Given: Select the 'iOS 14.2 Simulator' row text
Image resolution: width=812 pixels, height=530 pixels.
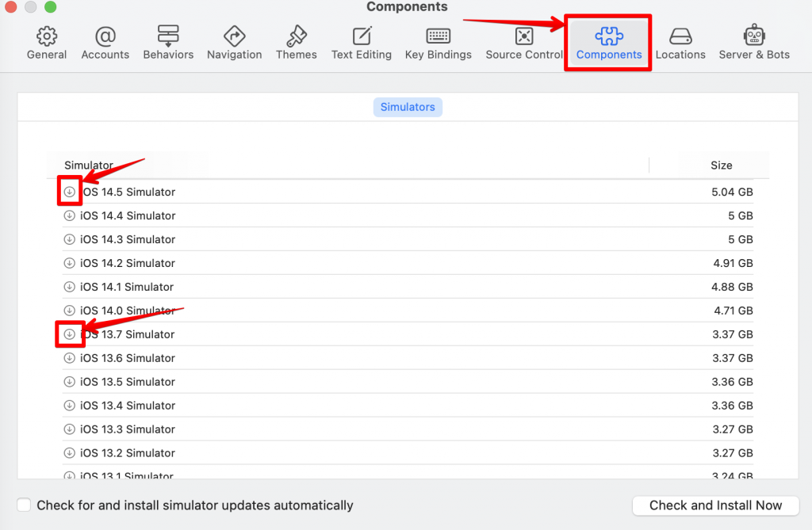Looking at the screenshot, I should (128, 264).
